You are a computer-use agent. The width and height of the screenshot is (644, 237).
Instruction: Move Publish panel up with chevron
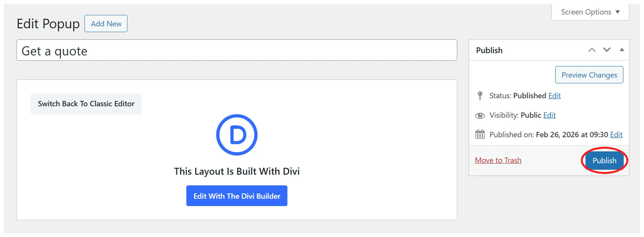(x=592, y=50)
